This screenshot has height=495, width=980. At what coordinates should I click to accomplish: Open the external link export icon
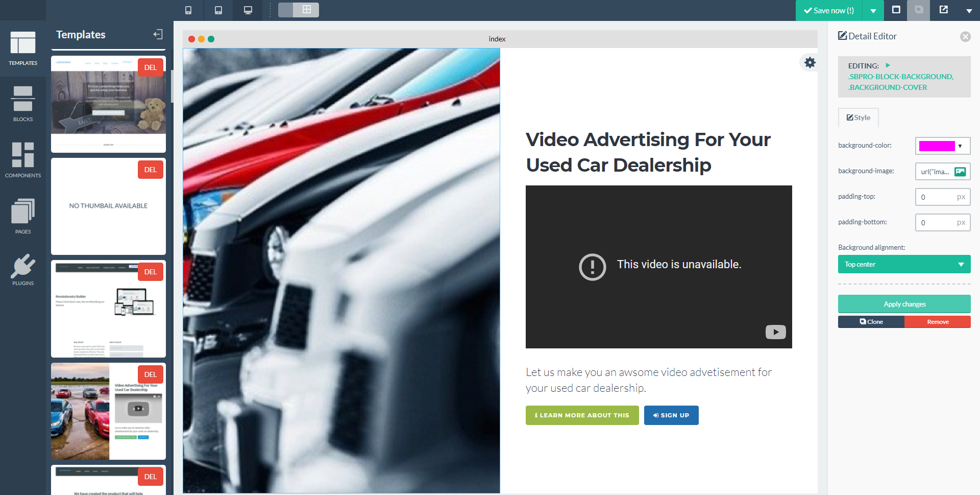click(944, 10)
